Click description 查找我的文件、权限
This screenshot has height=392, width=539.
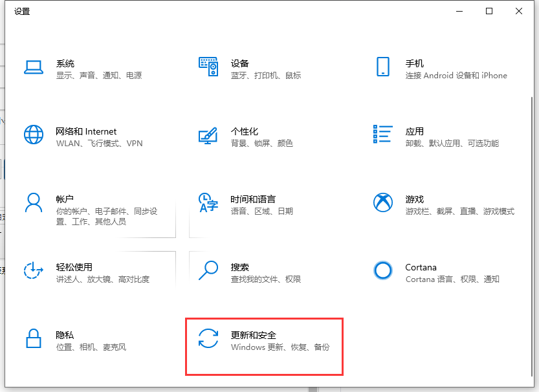tap(266, 279)
